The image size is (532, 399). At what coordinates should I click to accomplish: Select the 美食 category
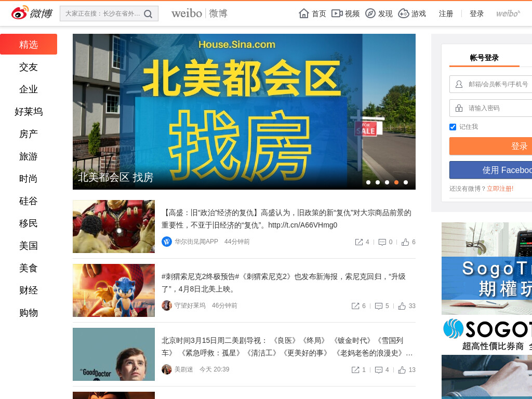pyautogui.click(x=29, y=268)
